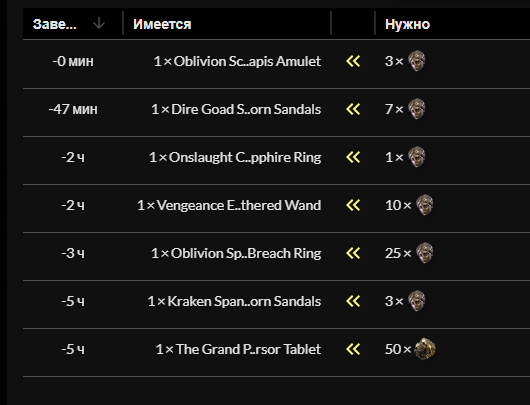Toggle sort arrow in Заве... column header
This screenshot has width=530, height=405.
(x=99, y=24)
